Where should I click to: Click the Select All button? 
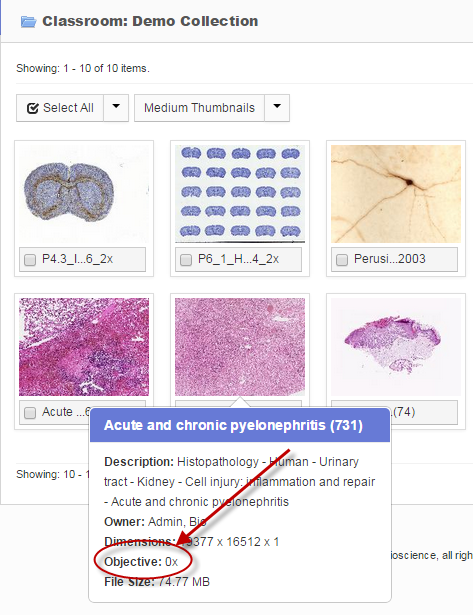point(60,108)
